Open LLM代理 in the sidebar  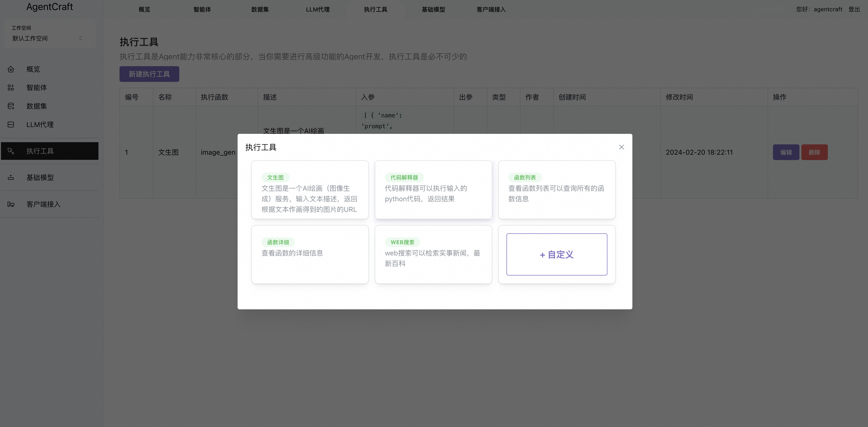50,125
